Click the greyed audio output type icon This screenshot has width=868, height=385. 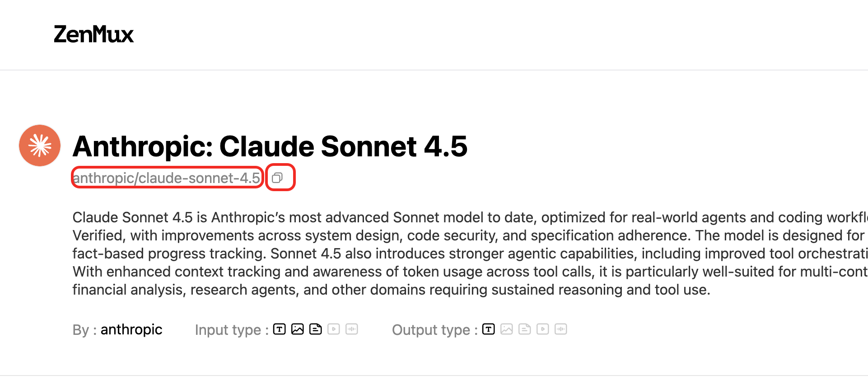(x=561, y=329)
